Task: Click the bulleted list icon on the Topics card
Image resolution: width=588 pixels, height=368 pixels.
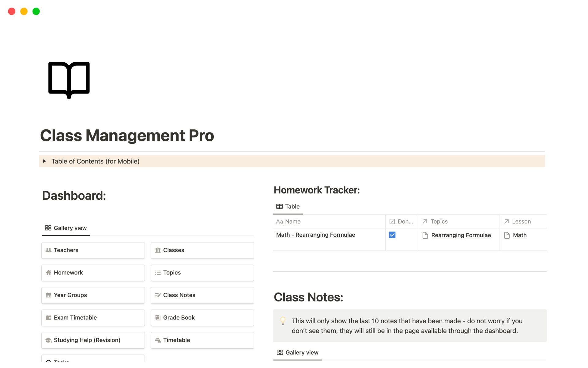Action: [x=158, y=272]
